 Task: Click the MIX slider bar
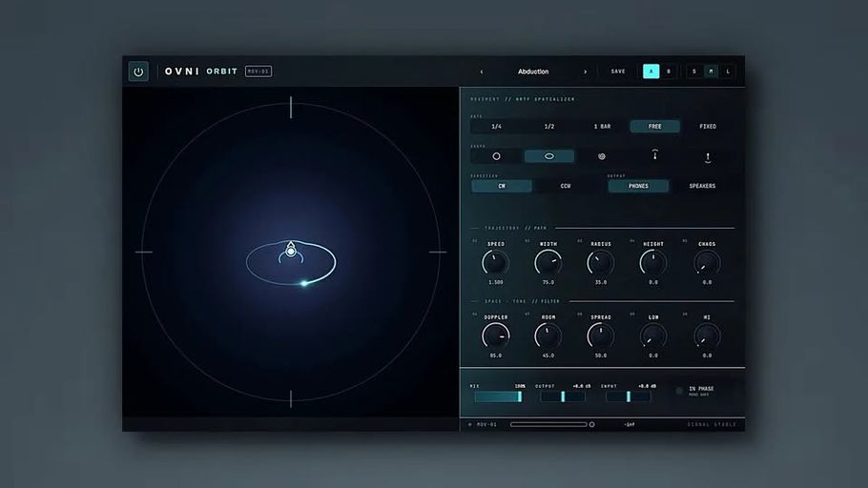[x=498, y=396]
